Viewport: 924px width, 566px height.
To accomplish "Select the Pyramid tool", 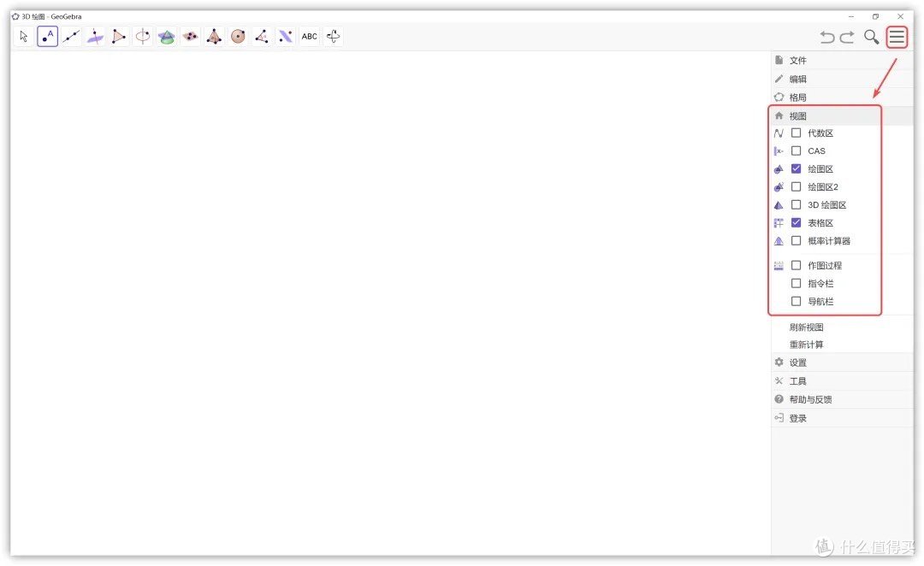I will click(x=215, y=37).
